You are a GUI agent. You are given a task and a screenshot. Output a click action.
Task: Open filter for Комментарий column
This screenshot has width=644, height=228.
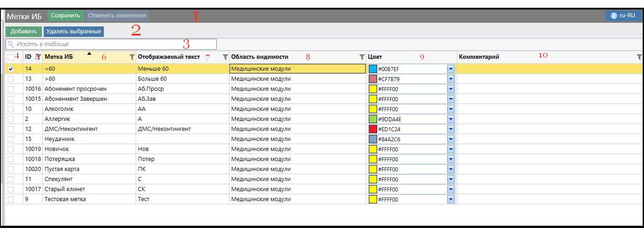(639, 57)
